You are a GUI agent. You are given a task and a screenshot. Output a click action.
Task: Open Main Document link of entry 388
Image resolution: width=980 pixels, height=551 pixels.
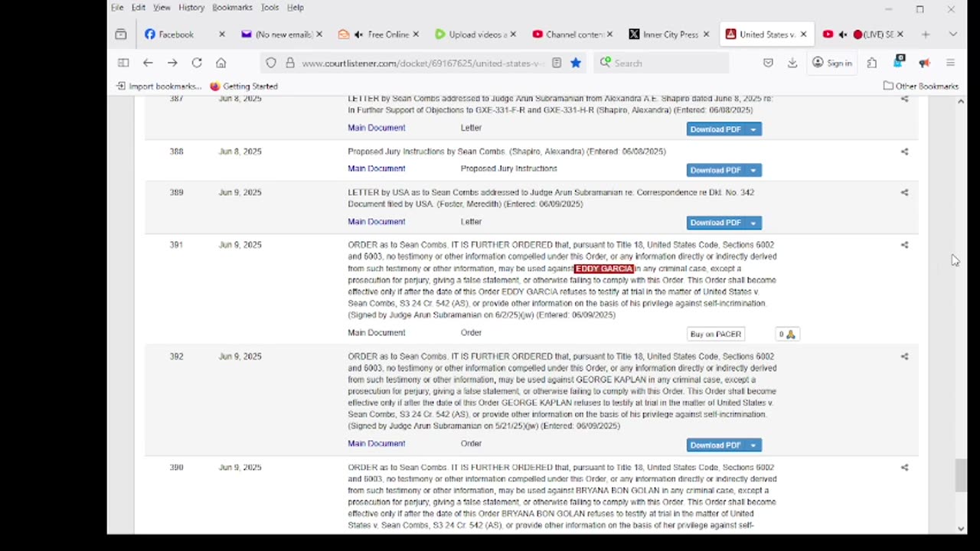(377, 168)
